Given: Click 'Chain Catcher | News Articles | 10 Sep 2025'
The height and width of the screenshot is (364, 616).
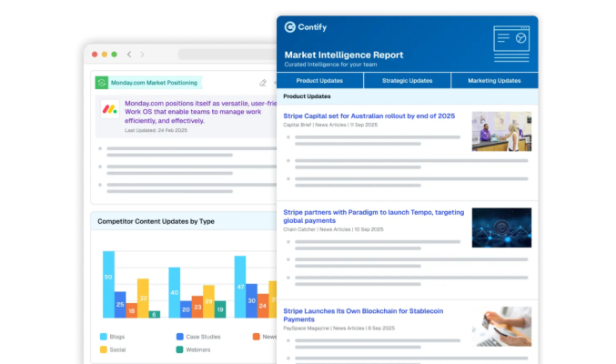Looking at the screenshot, I should tap(333, 229).
